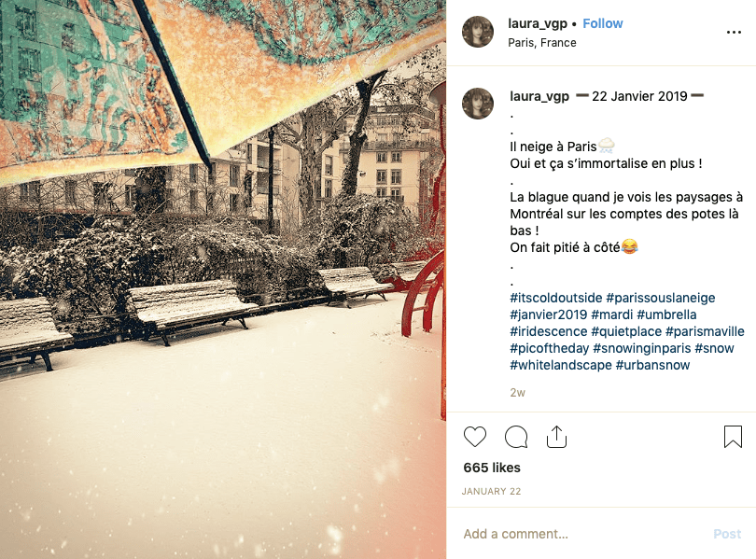The image size is (756, 559).
Task: View the list of 665 likes
Action: pos(492,468)
